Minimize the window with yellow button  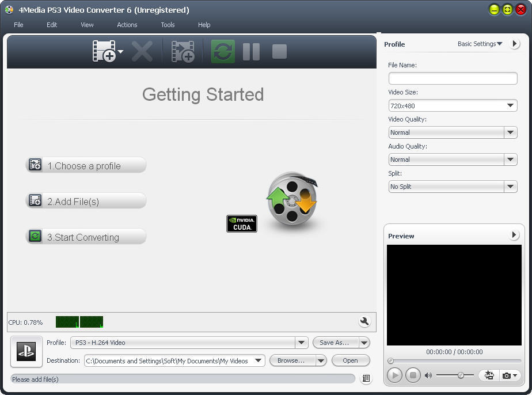coord(495,10)
